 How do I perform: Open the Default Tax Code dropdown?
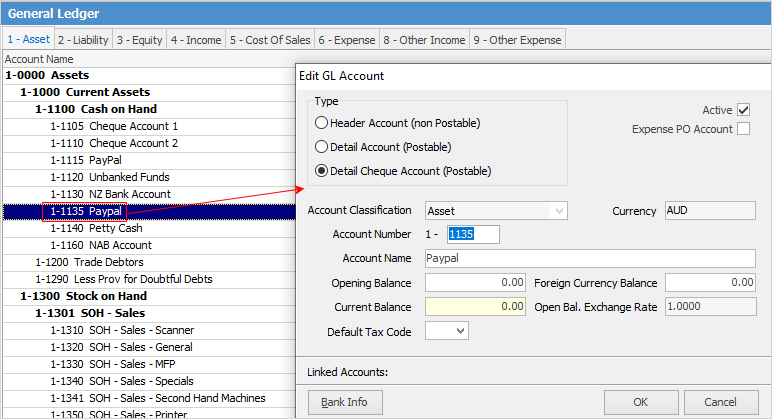click(460, 331)
